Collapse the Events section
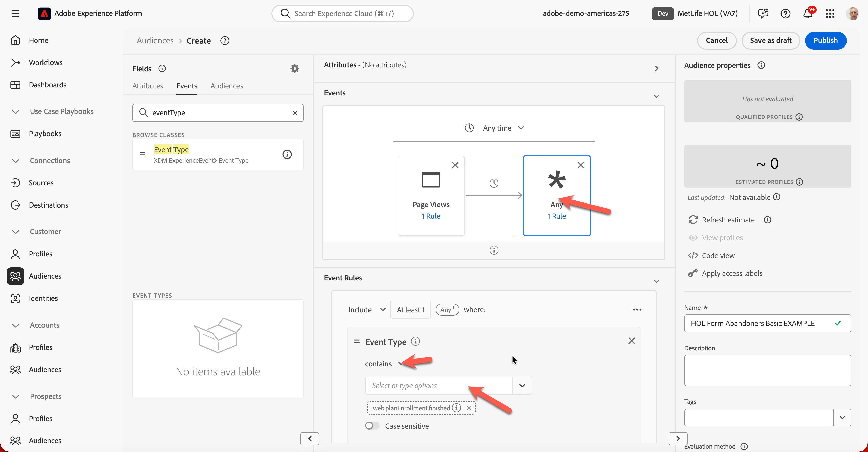The height and width of the screenshot is (452, 868). 656,96
